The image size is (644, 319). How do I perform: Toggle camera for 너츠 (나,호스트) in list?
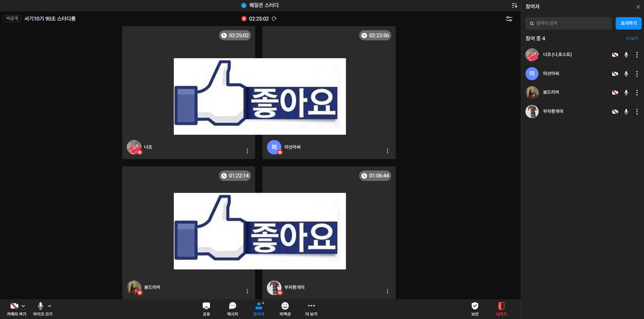(615, 55)
